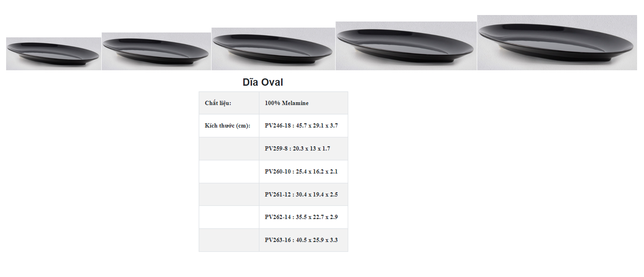Select the largest oval plate image
The image size is (644, 277).
[x=557, y=43]
